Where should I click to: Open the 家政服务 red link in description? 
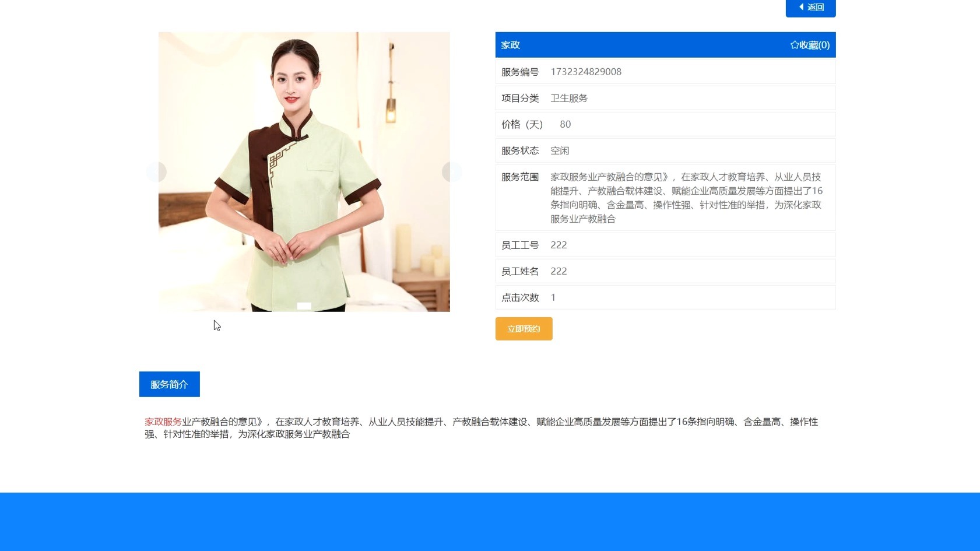point(162,422)
